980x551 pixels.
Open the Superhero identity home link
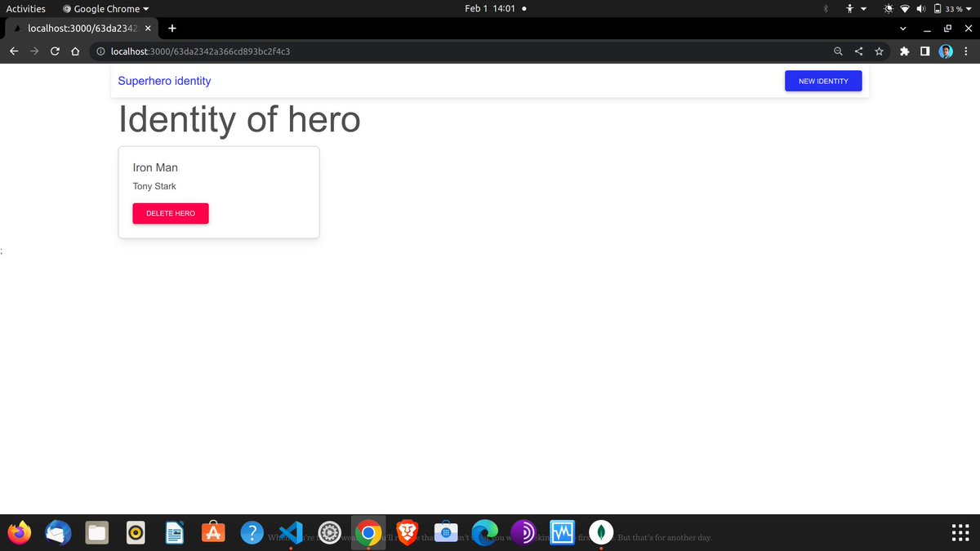point(164,81)
